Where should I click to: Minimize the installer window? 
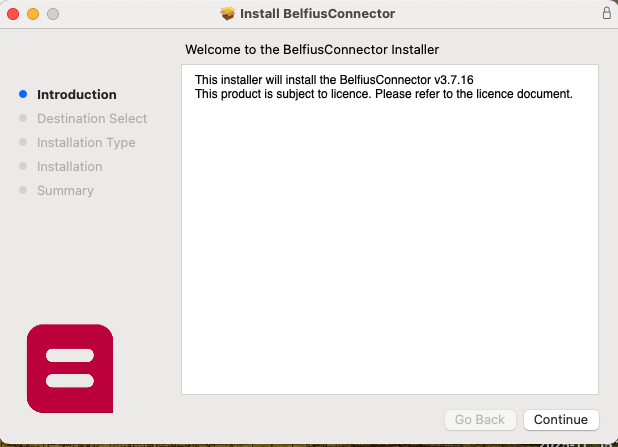[x=33, y=14]
